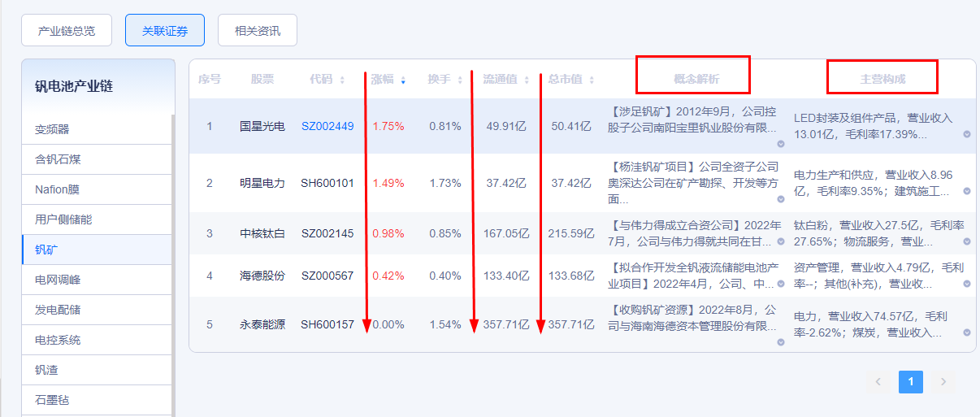This screenshot has height=417, width=980.
Task: Expand 永泰能源 concept analysis text
Action: 781,342
